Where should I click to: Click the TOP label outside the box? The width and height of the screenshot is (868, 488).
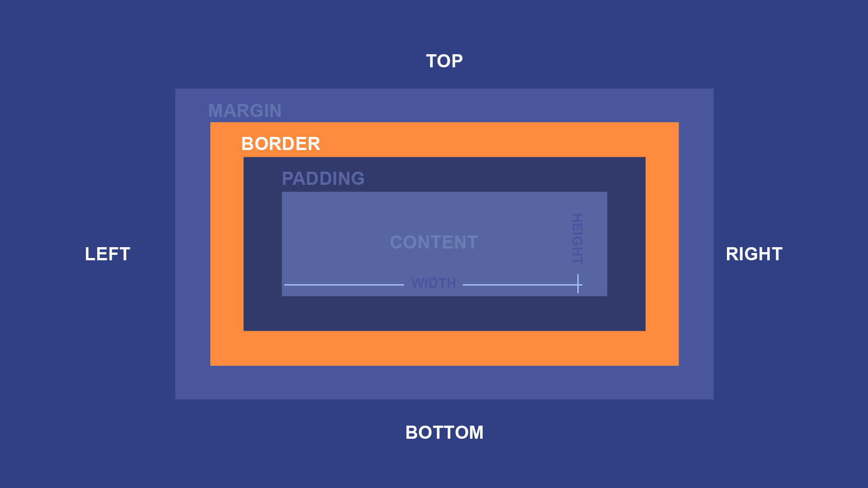(443, 60)
